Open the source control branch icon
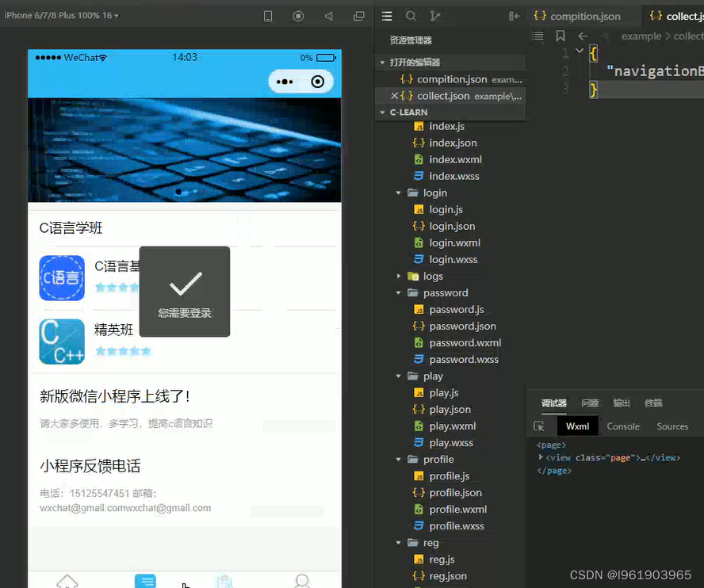 point(434,16)
